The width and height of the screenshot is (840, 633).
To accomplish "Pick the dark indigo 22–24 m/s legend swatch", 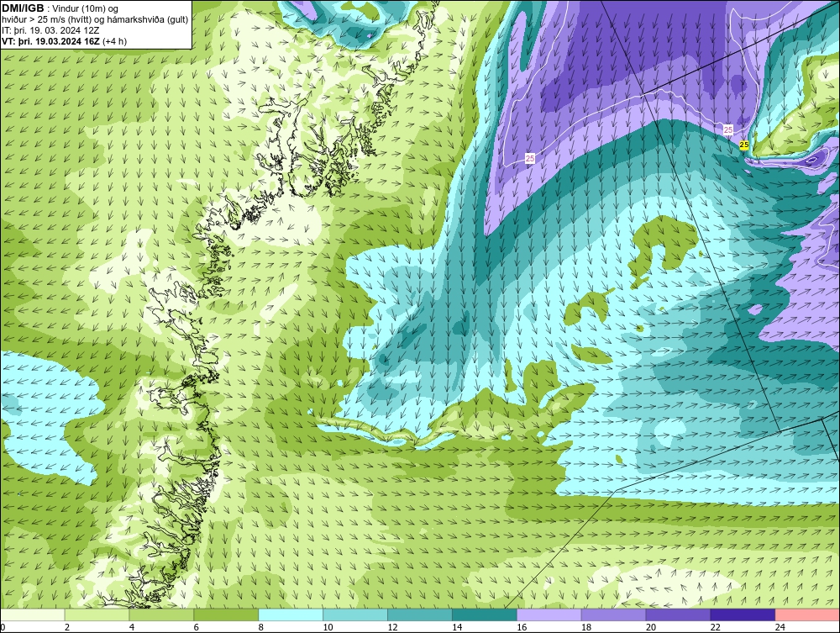I will [743, 615].
